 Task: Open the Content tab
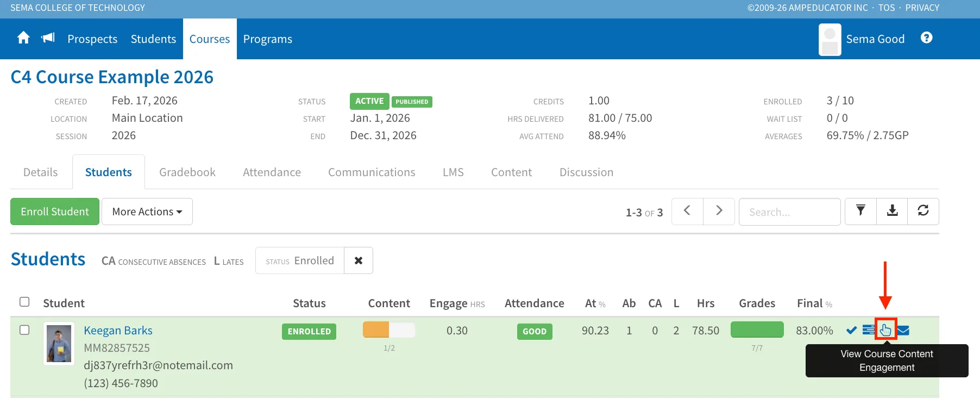pos(512,172)
